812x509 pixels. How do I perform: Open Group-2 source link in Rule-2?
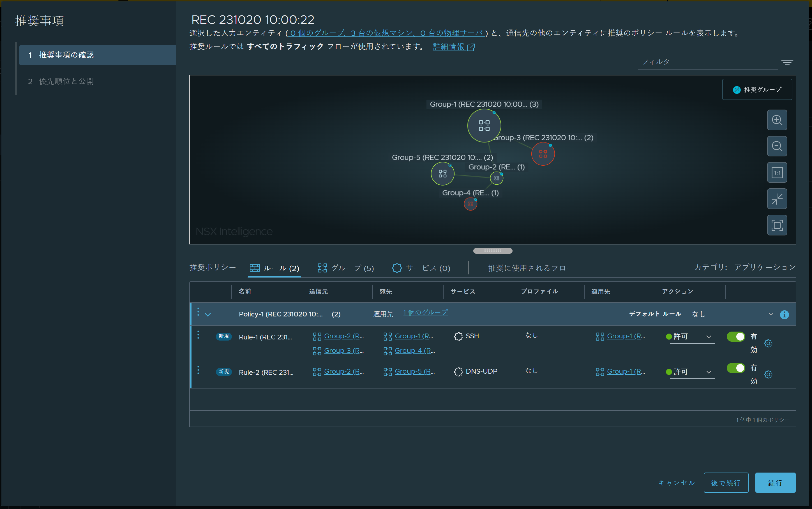(x=344, y=371)
